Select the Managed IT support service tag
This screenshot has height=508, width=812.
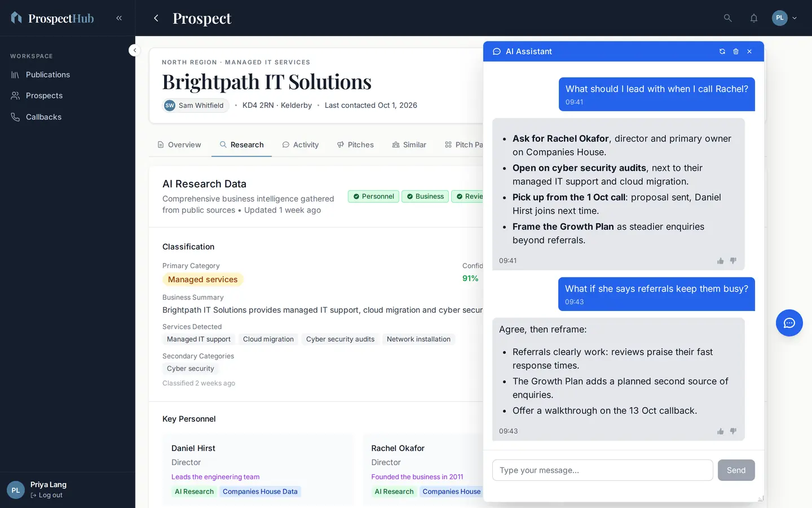click(198, 339)
